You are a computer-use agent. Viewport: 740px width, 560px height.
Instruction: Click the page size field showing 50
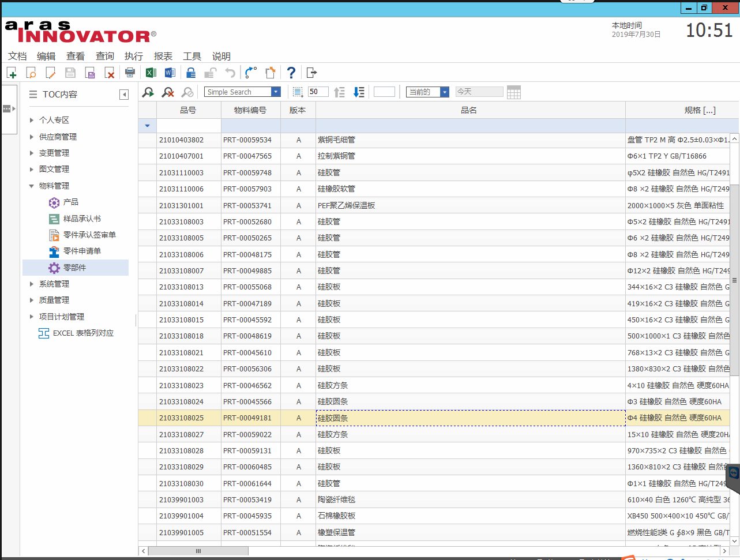pyautogui.click(x=318, y=92)
